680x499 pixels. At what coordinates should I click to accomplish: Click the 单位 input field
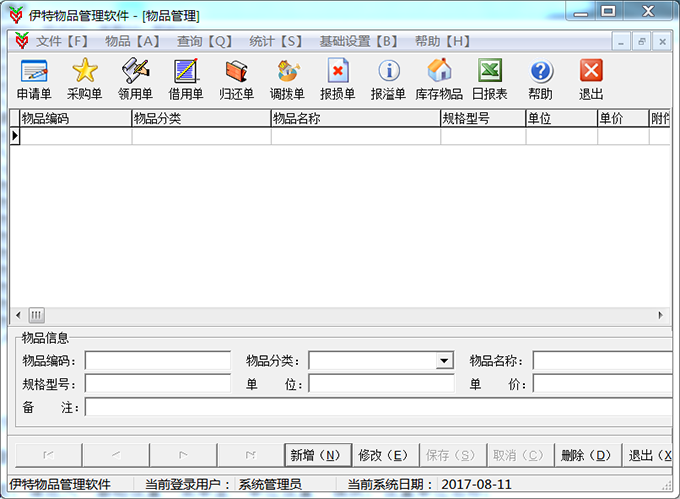point(382,384)
